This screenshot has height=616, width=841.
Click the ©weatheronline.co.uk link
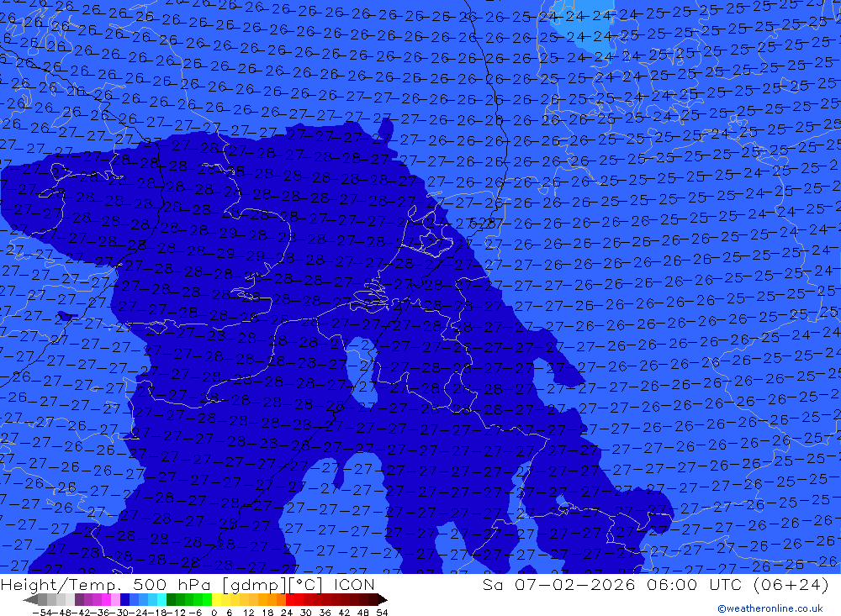tap(770, 608)
